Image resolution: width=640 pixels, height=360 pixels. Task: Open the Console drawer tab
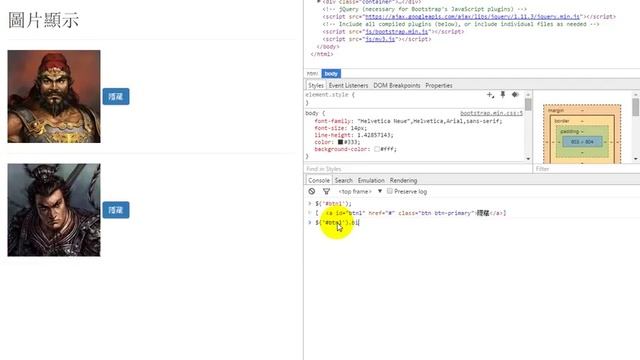coord(319,180)
